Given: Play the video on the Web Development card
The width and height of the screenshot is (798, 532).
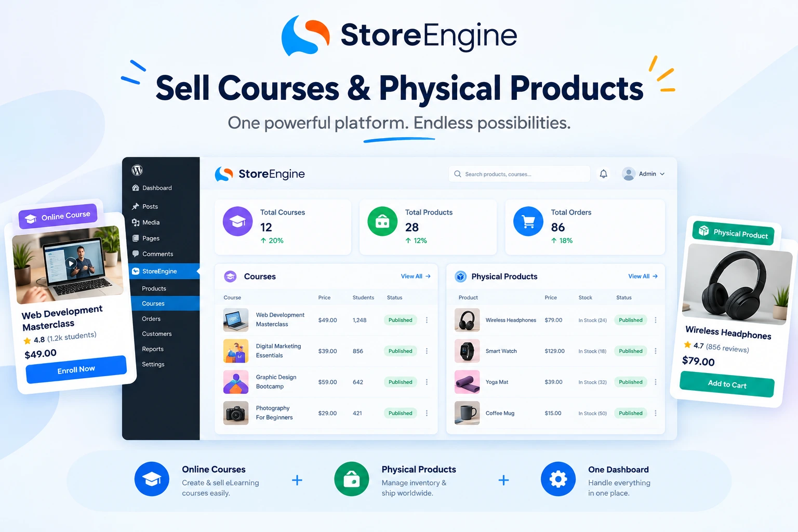Looking at the screenshot, I should click(x=71, y=263).
